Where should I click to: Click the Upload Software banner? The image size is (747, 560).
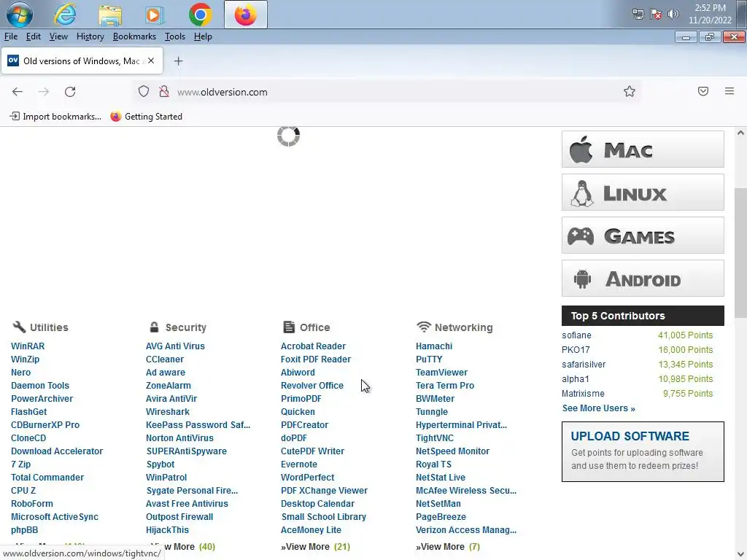point(643,451)
